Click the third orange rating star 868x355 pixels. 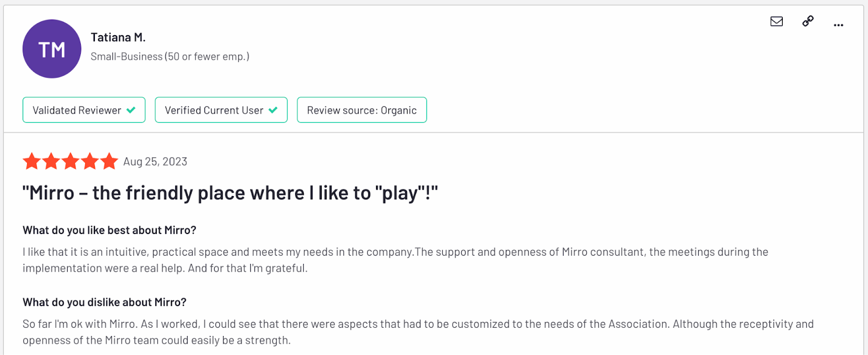click(71, 161)
